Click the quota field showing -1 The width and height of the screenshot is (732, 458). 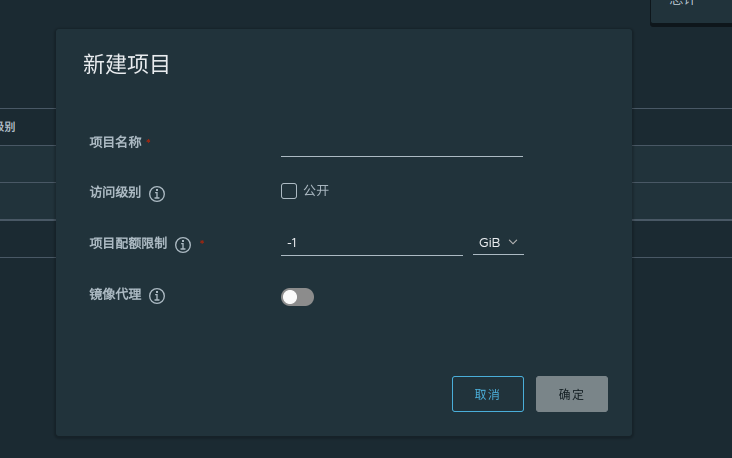[x=371, y=243]
